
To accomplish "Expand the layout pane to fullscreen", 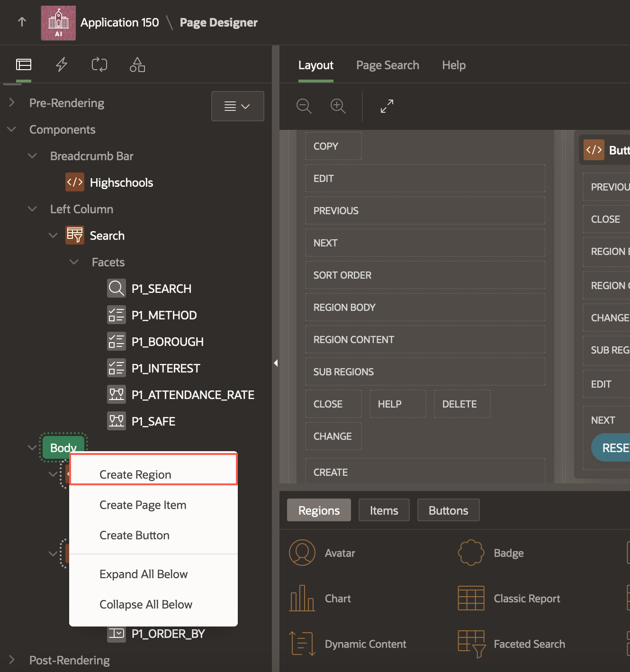I will point(387,106).
